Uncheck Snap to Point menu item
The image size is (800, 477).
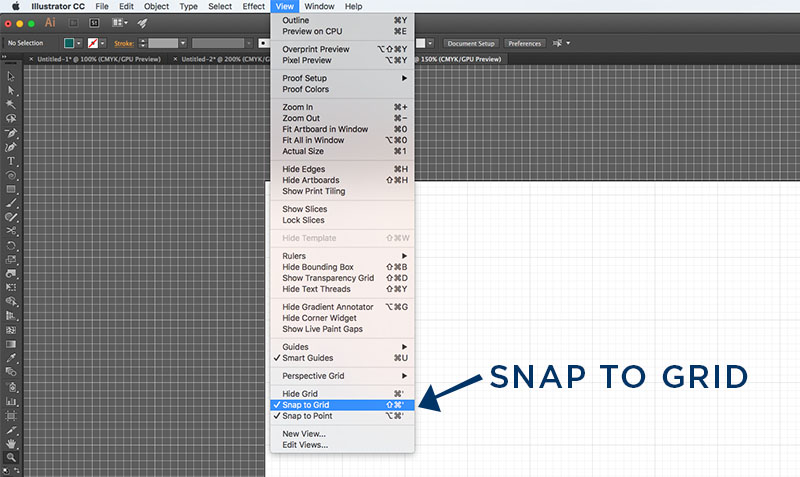pyautogui.click(x=342, y=416)
